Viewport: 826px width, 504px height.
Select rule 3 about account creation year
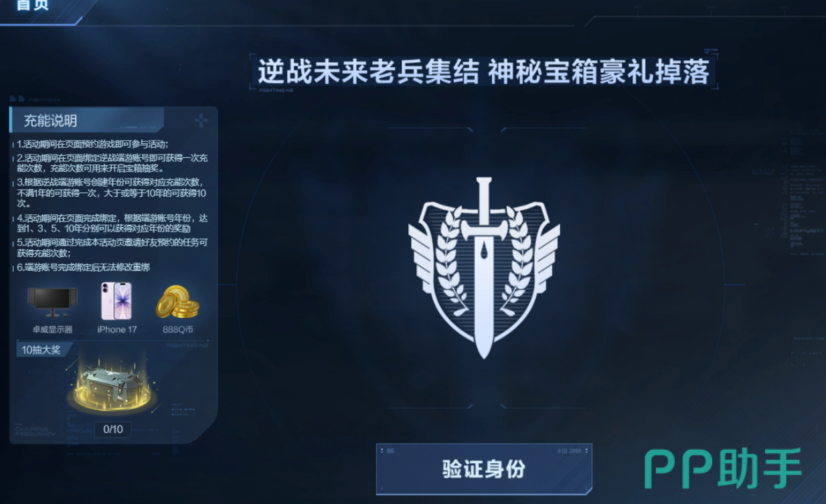[x=112, y=192]
